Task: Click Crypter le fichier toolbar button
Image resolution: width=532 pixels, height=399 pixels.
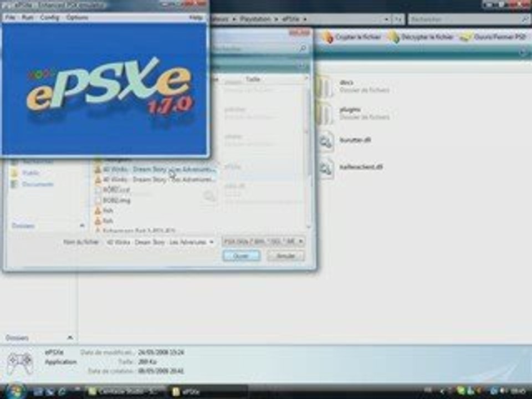Action: [x=351, y=37]
